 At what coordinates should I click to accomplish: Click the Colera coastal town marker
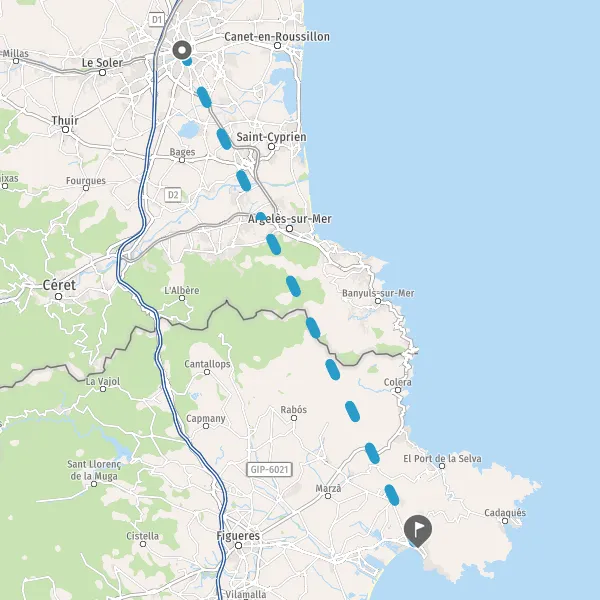point(398,390)
